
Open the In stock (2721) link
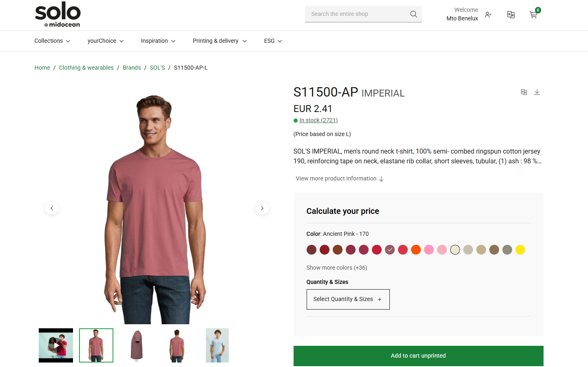coord(318,121)
